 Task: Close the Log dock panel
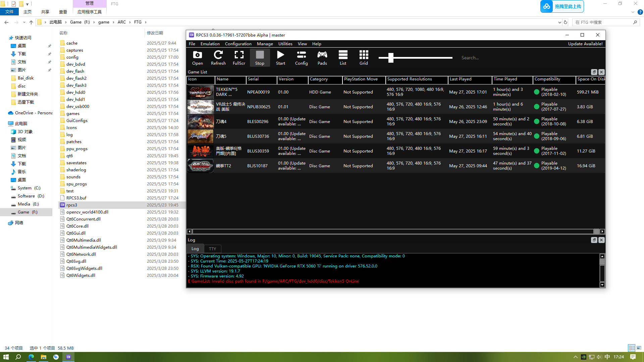pos(601,240)
